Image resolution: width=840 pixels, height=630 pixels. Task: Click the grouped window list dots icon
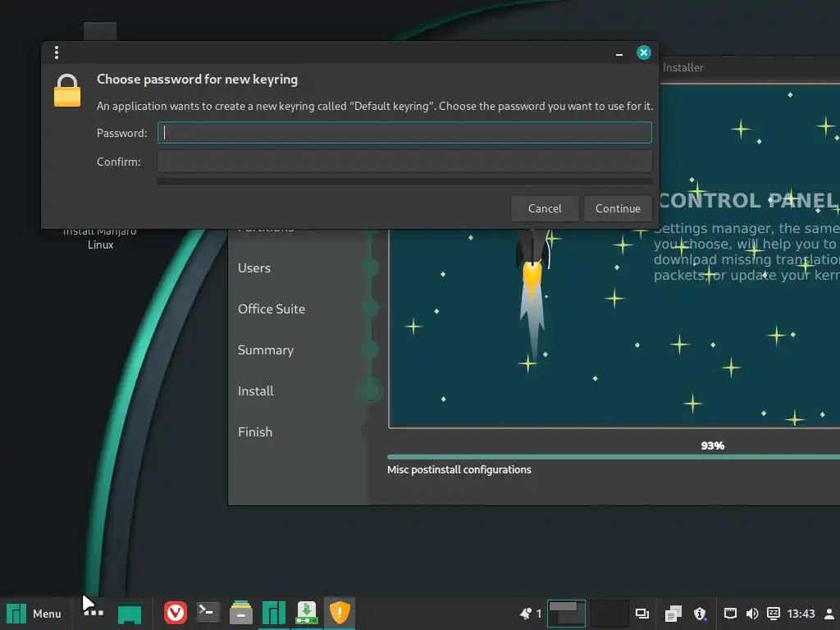coord(94,613)
